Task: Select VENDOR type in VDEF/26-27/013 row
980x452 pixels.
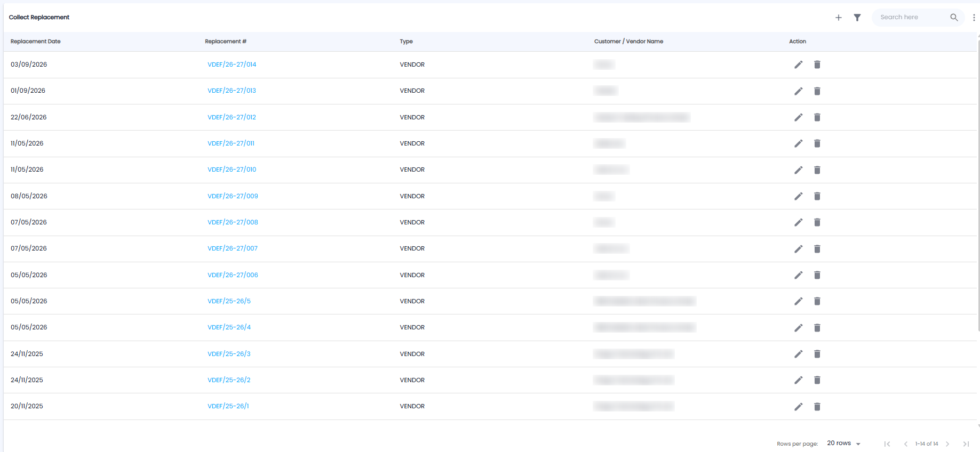Action: click(x=412, y=91)
